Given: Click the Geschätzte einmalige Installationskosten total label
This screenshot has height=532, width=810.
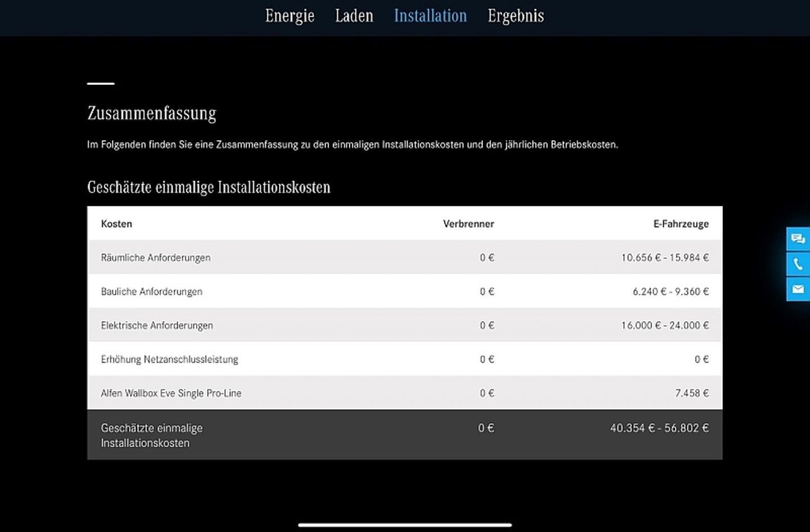Looking at the screenshot, I should point(152,435).
